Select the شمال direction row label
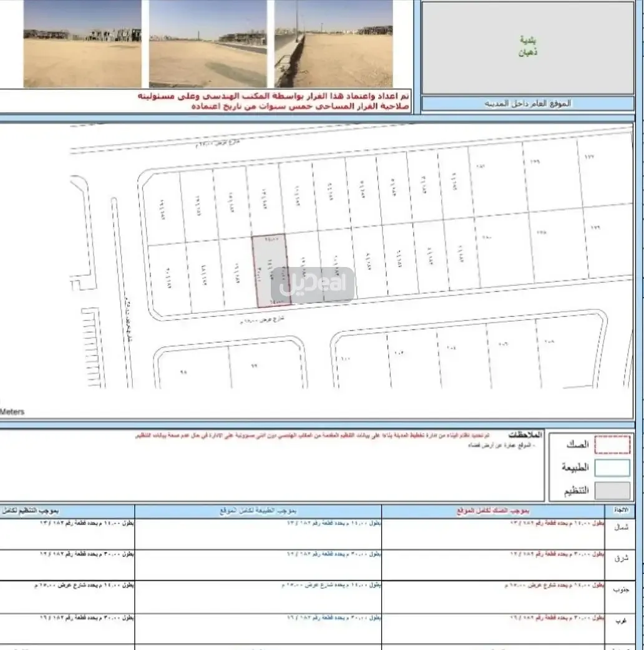The image size is (644, 650). [621, 527]
